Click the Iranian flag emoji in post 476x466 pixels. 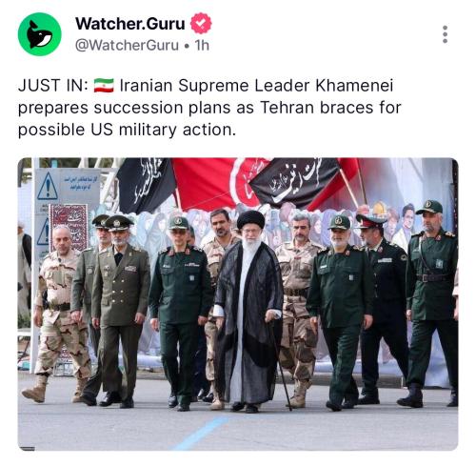(104, 86)
